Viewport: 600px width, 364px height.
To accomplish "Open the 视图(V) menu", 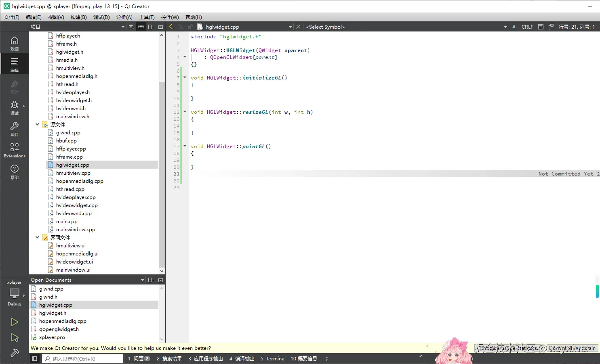I will tap(56, 17).
